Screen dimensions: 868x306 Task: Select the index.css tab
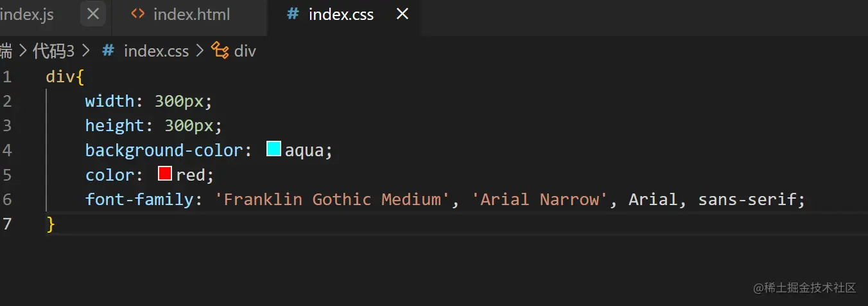[341, 14]
